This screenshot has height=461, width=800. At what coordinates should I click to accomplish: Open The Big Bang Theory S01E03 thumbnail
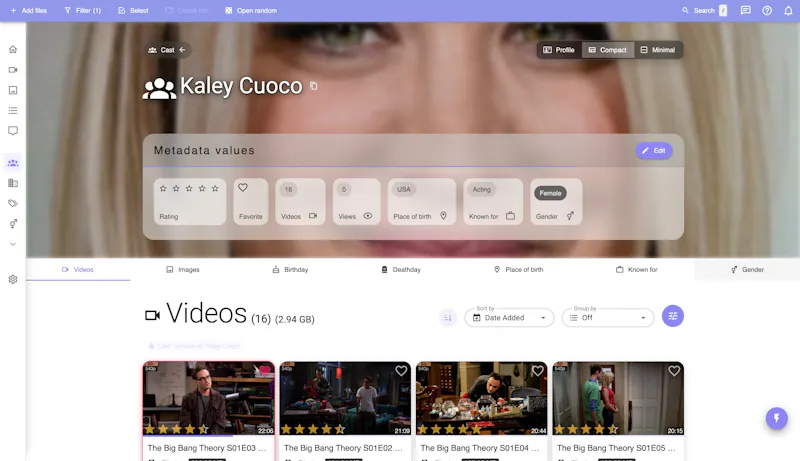click(x=209, y=398)
